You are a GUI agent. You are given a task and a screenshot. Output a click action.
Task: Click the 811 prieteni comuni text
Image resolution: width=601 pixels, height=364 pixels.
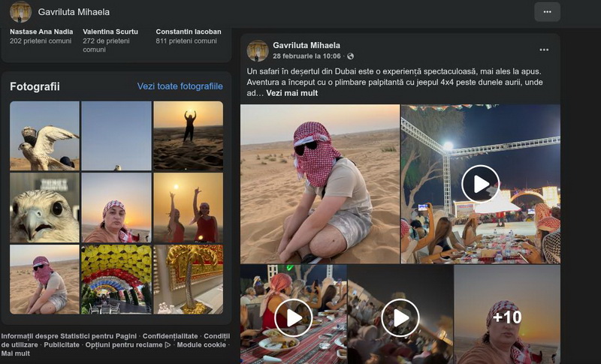point(186,41)
